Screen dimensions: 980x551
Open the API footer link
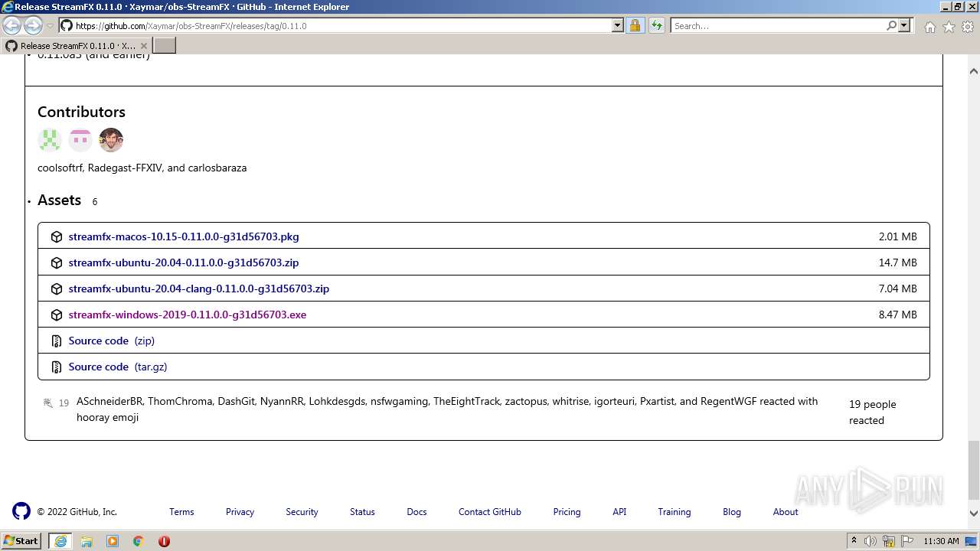(619, 512)
